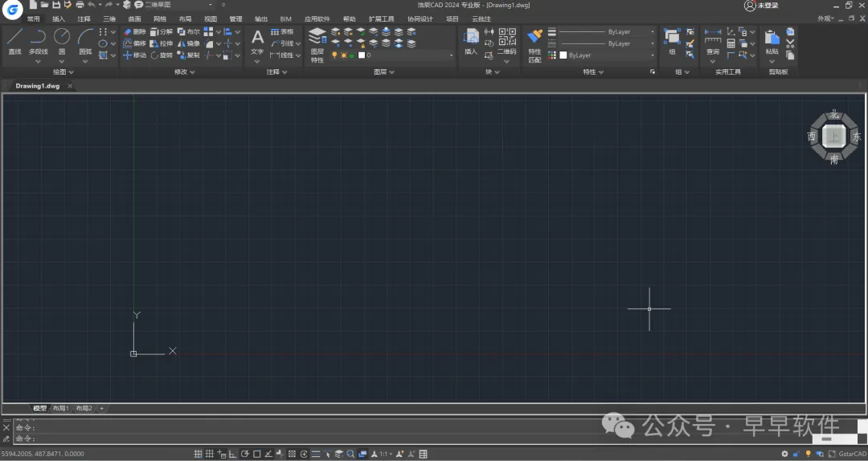Switch to the 布局1 layout tab
The width and height of the screenshot is (868, 461).
pos(61,409)
